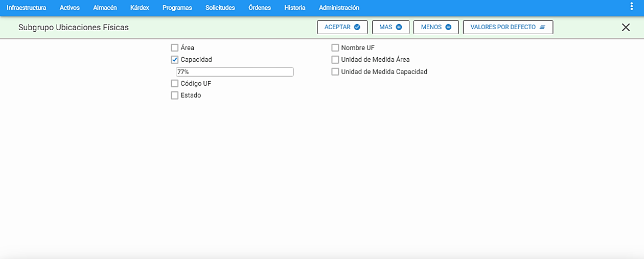Open the Kárdex menu

point(140,8)
